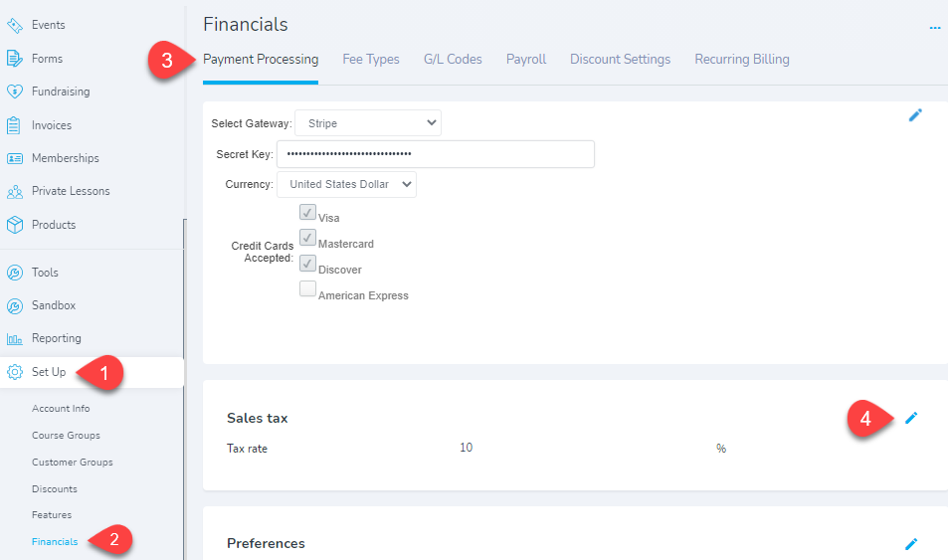
Task: Click the Reporting chart icon
Action: [x=15, y=338]
